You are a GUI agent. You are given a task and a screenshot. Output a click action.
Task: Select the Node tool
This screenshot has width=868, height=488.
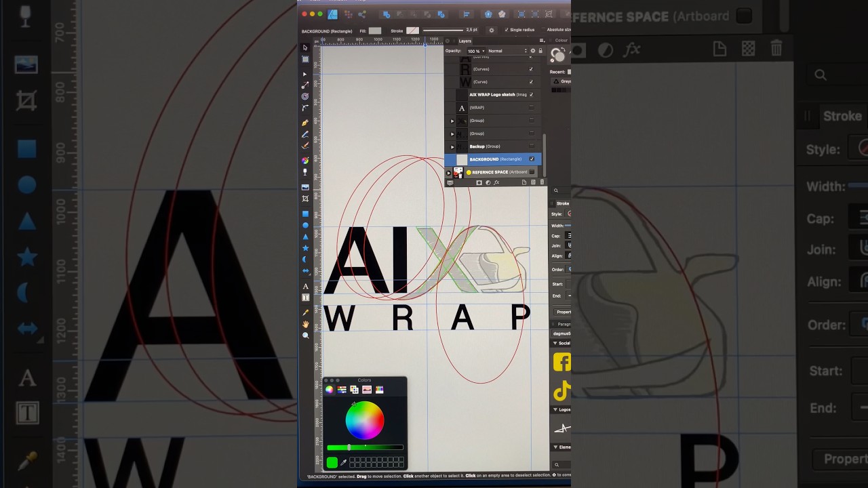click(x=305, y=74)
